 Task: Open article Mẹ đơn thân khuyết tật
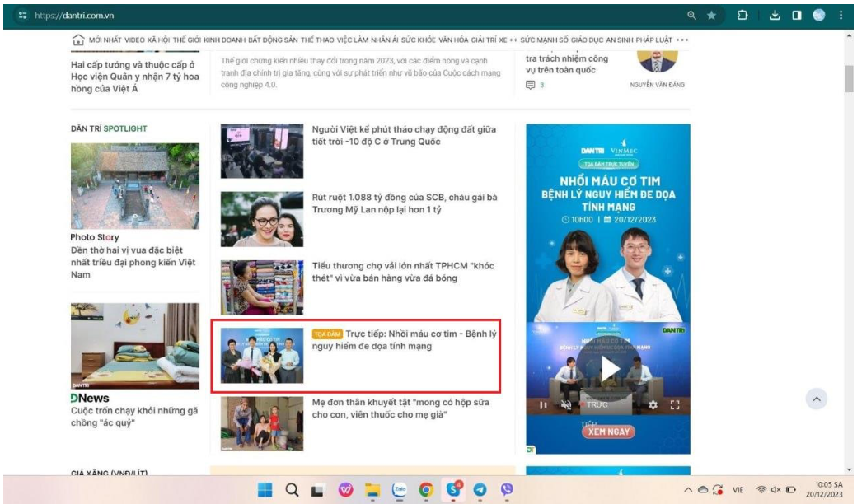pos(400,408)
